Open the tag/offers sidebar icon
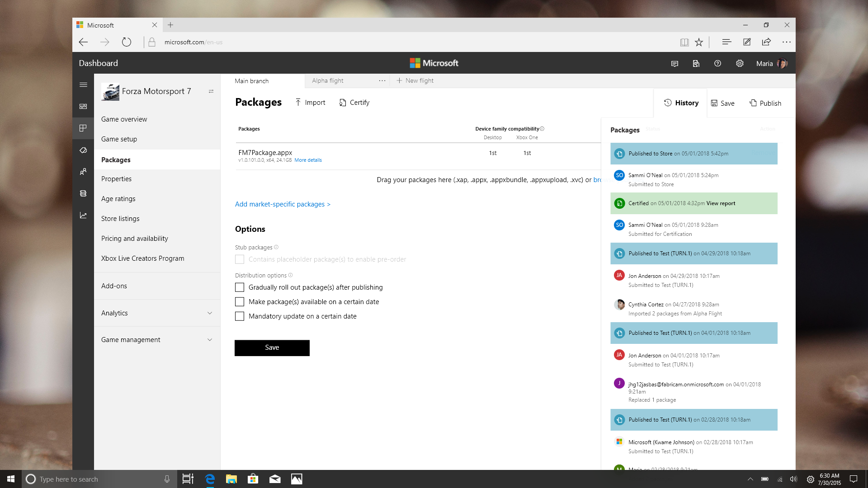Screen dimensions: 868x488 (x=83, y=150)
